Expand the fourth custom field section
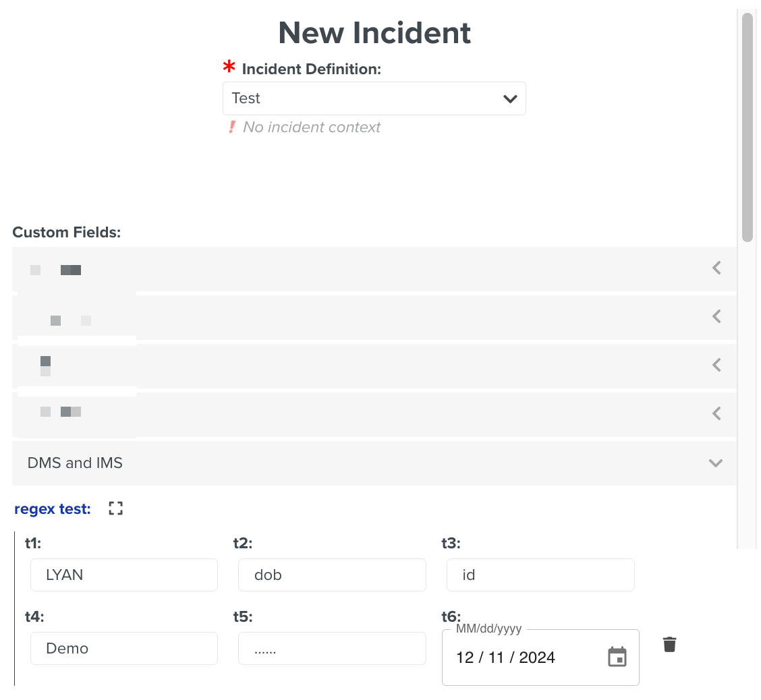This screenshot has width=761, height=700. pyautogui.click(x=716, y=413)
